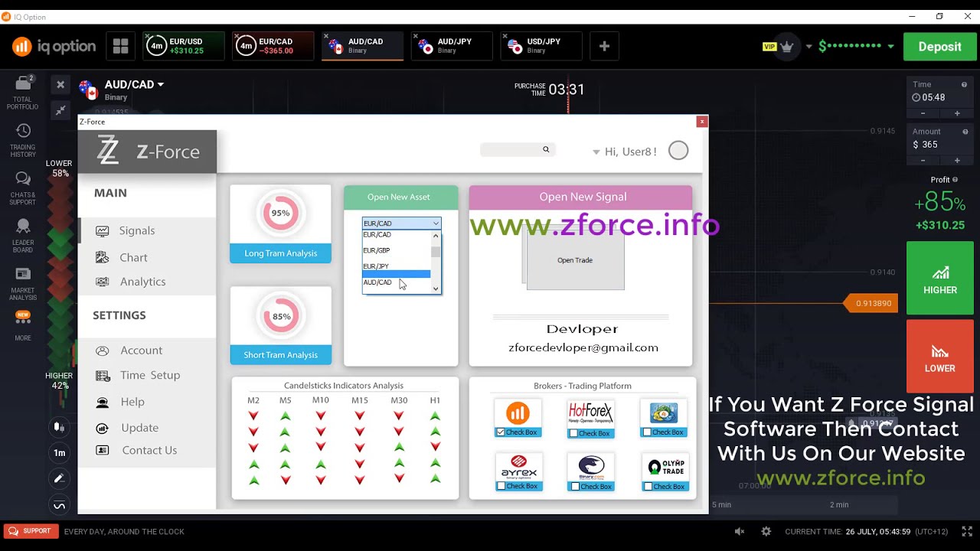
Task: Collapse the chart with arrows icon
Action: pyautogui.click(x=60, y=111)
